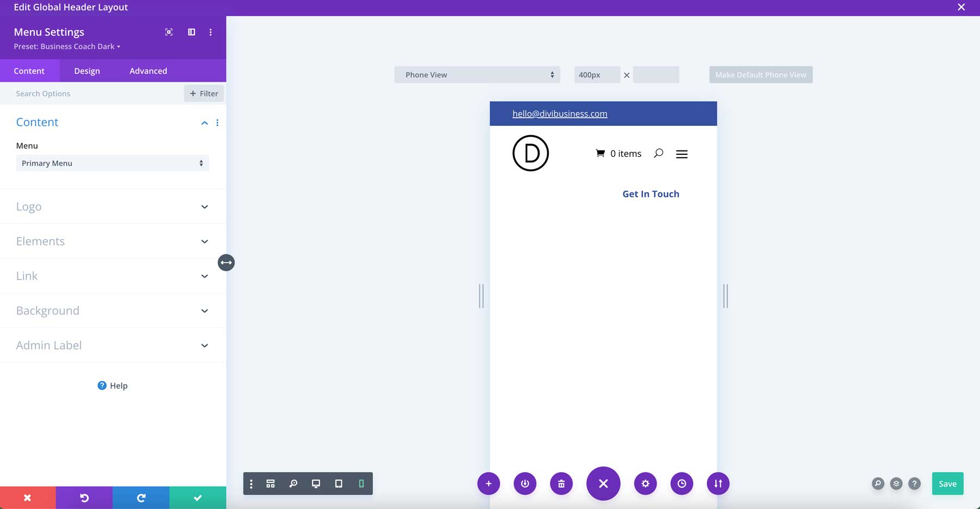This screenshot has height=509, width=980.
Task: Switch to the Design tab
Action: tap(87, 71)
